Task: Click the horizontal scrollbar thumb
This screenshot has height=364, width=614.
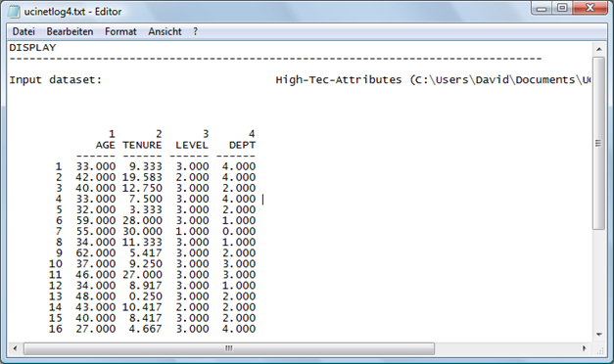Action: (x=229, y=348)
